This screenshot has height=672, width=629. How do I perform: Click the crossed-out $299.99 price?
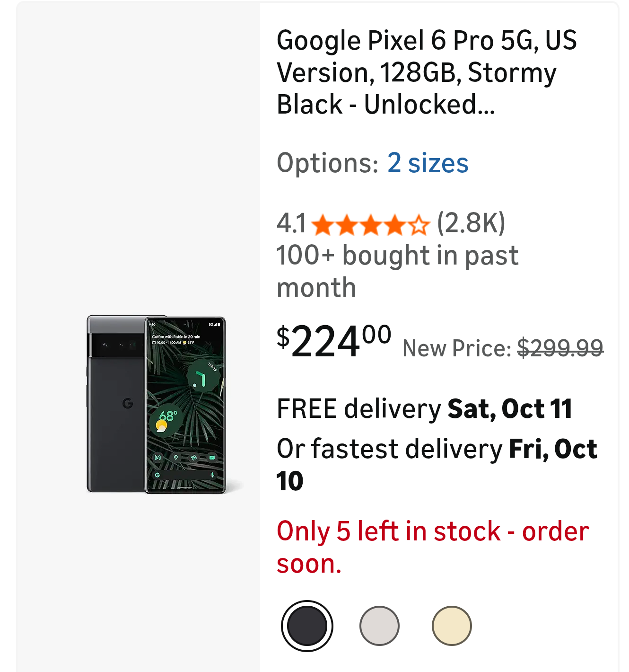pos(560,348)
